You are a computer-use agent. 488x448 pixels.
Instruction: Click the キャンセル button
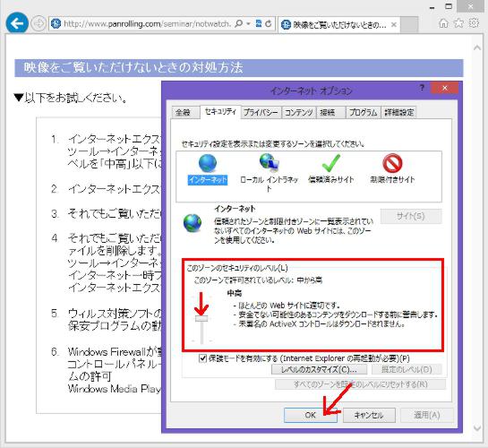369,415
